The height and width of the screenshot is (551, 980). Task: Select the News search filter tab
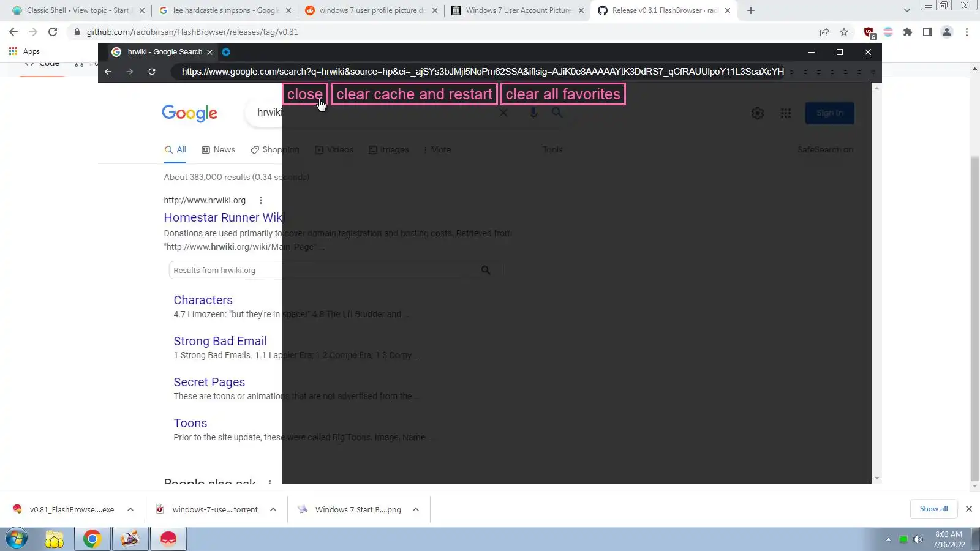point(218,150)
